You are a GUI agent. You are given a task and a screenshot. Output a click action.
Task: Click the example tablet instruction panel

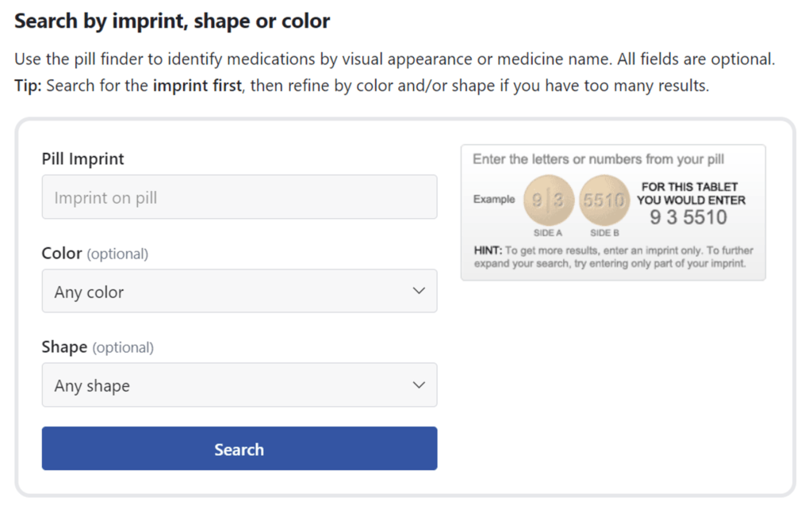pos(613,210)
